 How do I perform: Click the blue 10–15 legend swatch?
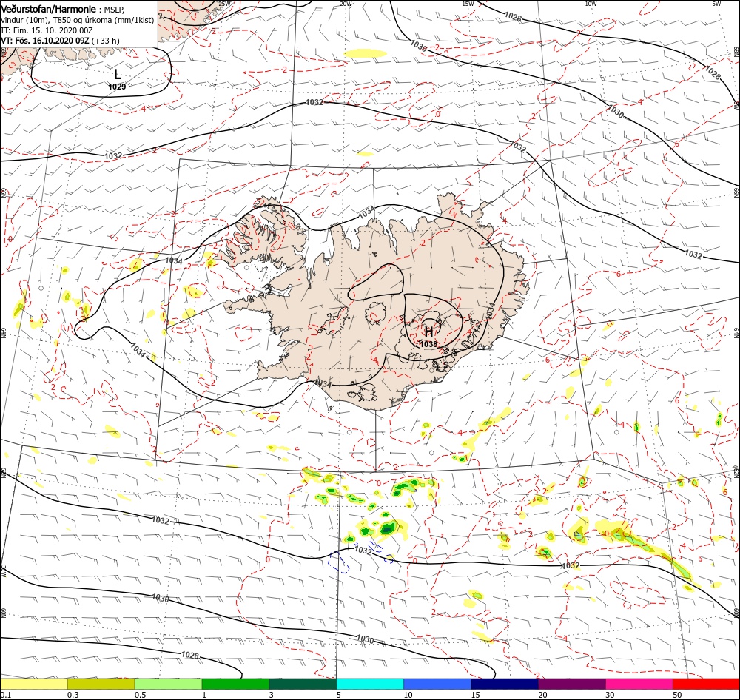(437, 684)
